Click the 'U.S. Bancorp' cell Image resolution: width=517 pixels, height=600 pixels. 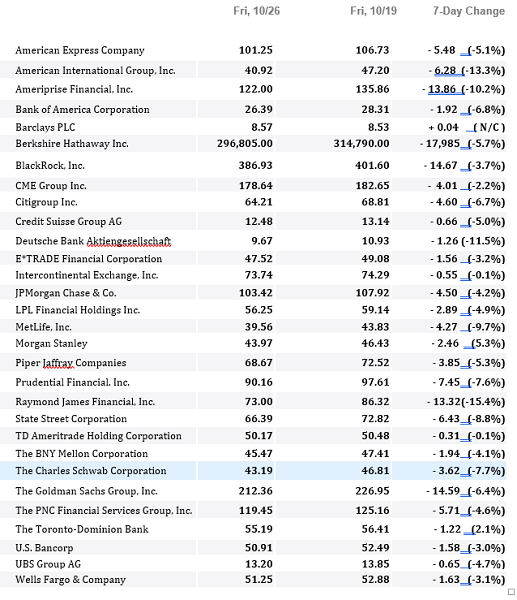click(x=44, y=548)
